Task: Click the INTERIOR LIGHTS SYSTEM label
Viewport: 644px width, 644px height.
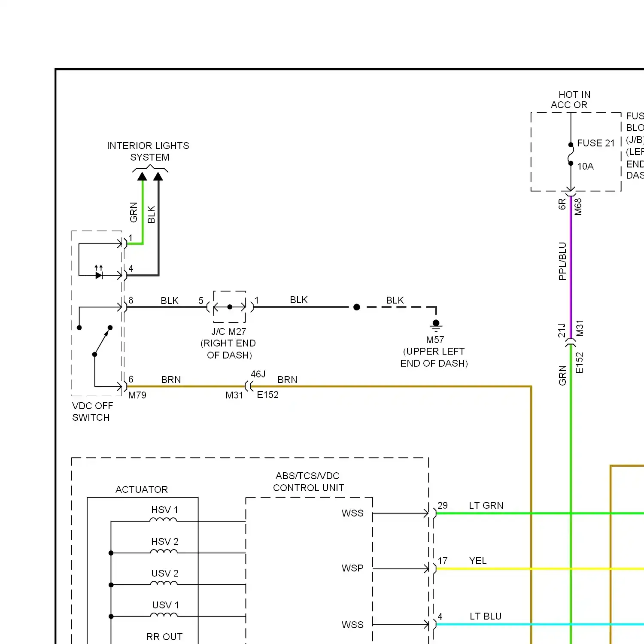Action: tap(148, 152)
